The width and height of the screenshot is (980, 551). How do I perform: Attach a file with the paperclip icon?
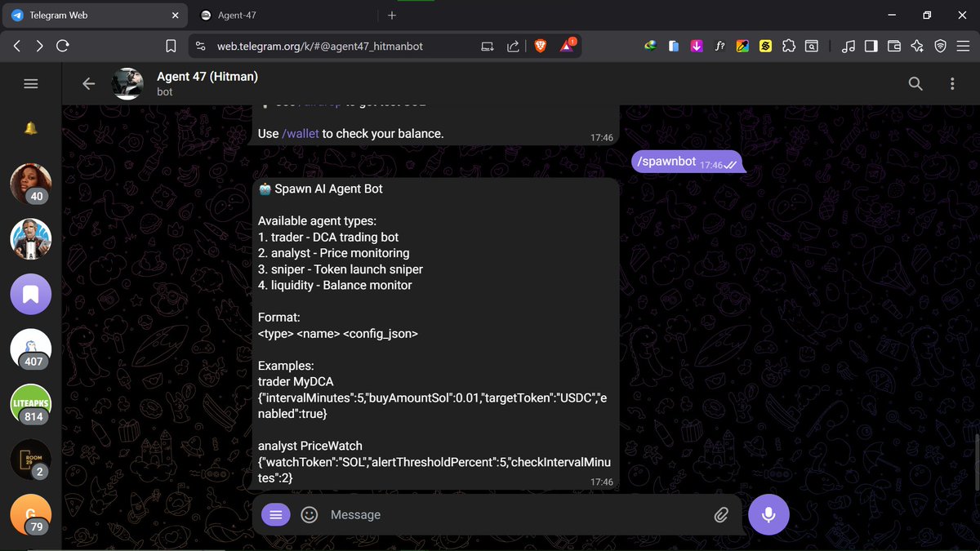tap(721, 514)
